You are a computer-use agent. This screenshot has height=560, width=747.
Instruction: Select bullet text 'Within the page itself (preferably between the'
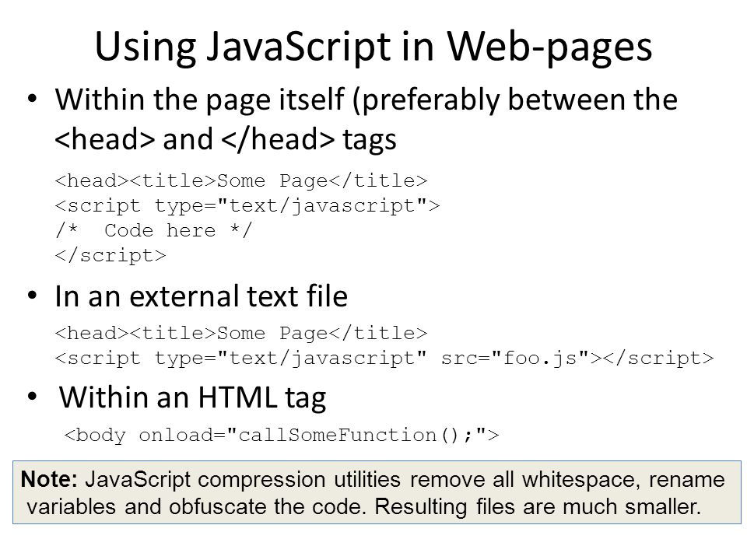tap(366, 100)
